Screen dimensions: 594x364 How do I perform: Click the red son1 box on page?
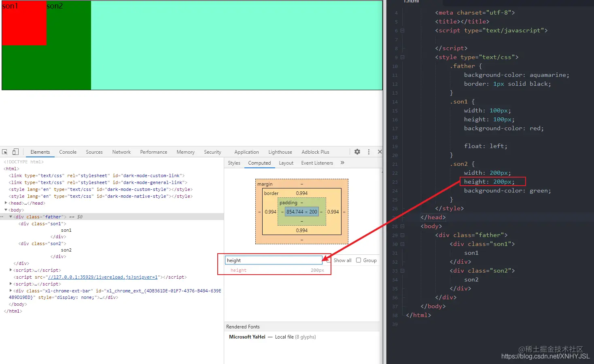(x=24, y=23)
